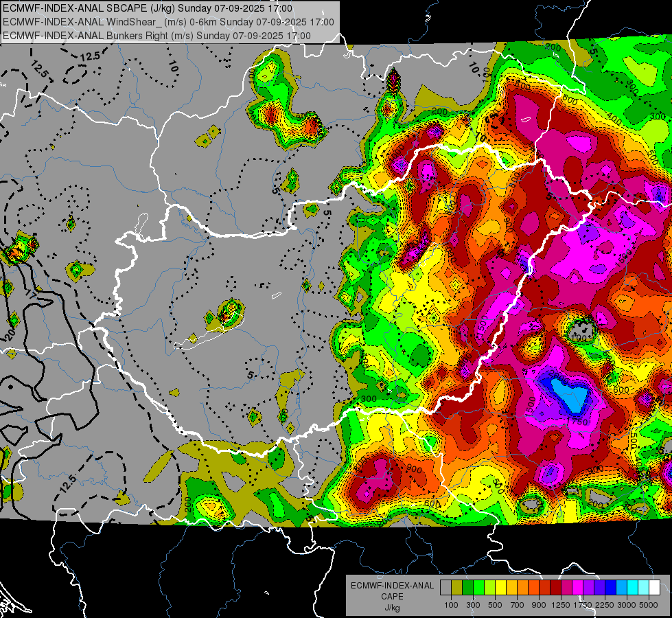Click the contour label 17 on the map
The width and height of the screenshot is (672, 618).
31,294
